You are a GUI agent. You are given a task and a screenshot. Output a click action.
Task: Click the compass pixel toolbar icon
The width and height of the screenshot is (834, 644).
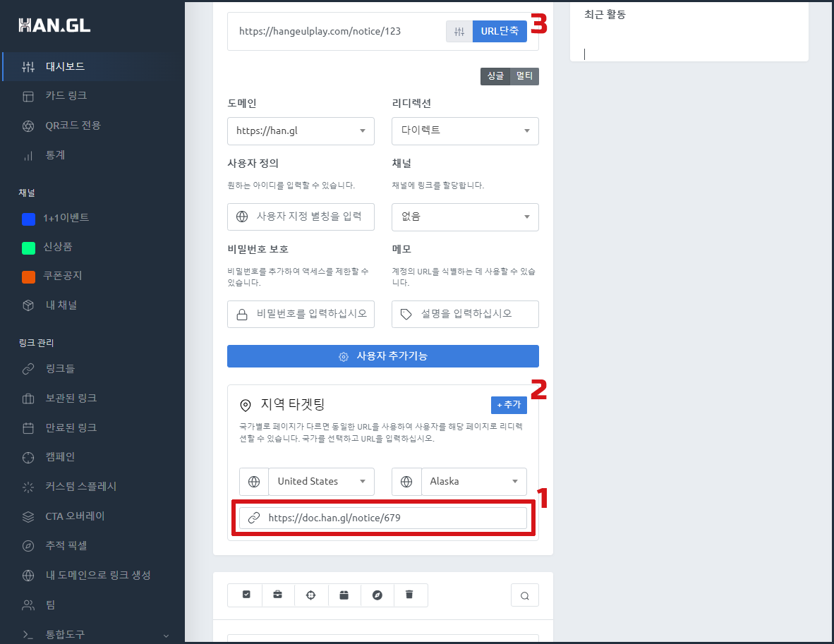(377, 595)
